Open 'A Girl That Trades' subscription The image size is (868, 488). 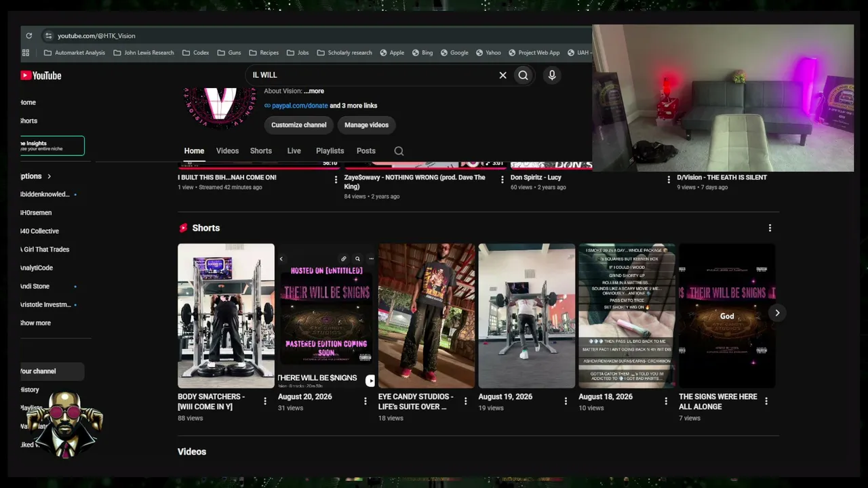[x=45, y=249]
